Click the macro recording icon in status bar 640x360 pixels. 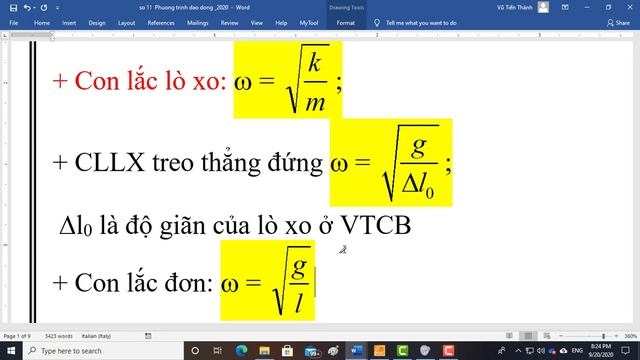pos(148,336)
